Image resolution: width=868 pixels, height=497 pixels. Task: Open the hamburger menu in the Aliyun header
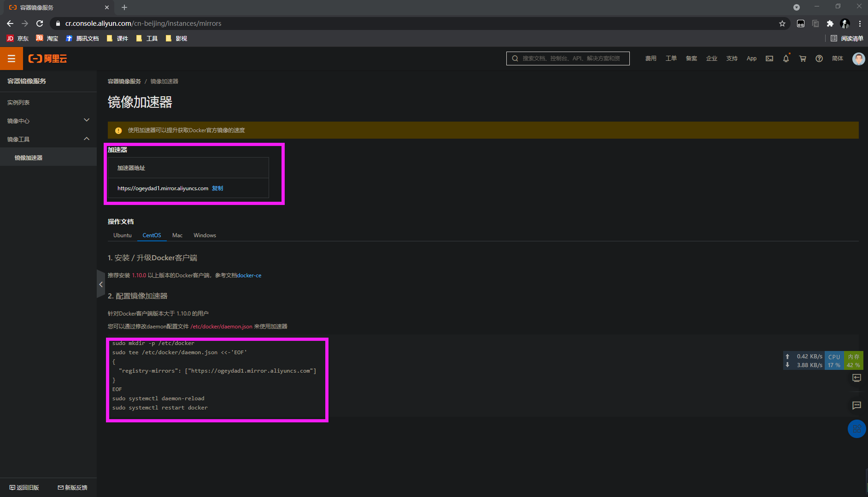[x=12, y=58]
